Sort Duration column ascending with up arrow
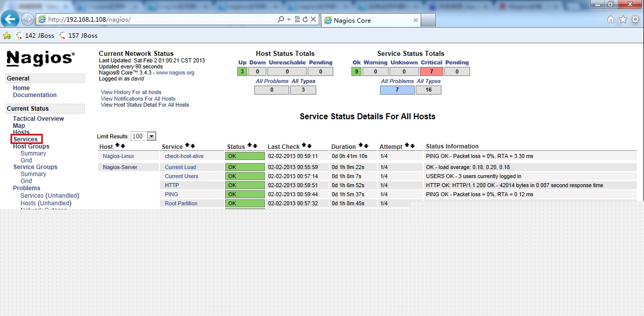644x316 pixels. point(360,146)
